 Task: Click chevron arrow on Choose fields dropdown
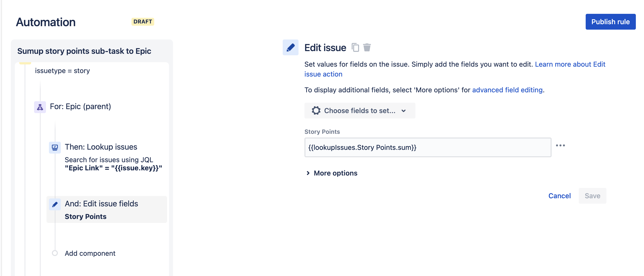coord(403,111)
